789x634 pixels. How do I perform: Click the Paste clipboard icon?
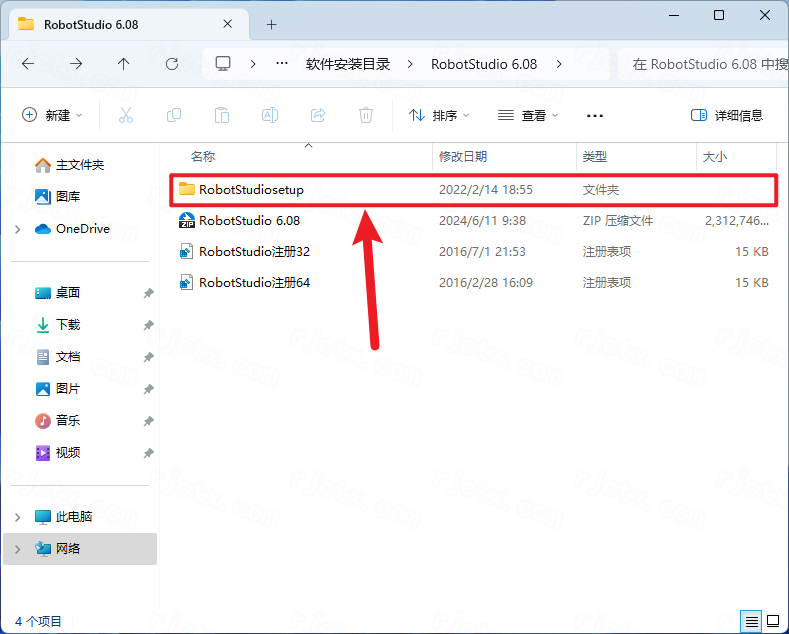222,115
